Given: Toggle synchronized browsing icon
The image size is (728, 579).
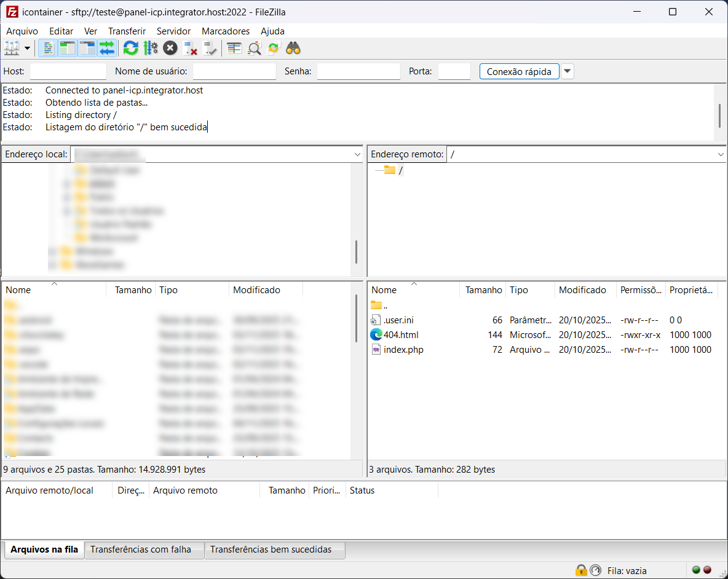Looking at the screenshot, I should (274, 48).
